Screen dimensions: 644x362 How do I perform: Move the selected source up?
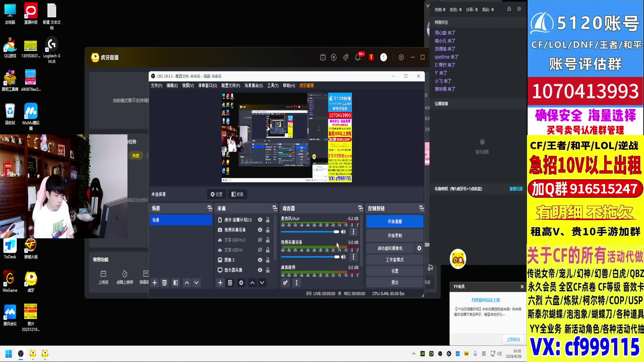point(252,283)
